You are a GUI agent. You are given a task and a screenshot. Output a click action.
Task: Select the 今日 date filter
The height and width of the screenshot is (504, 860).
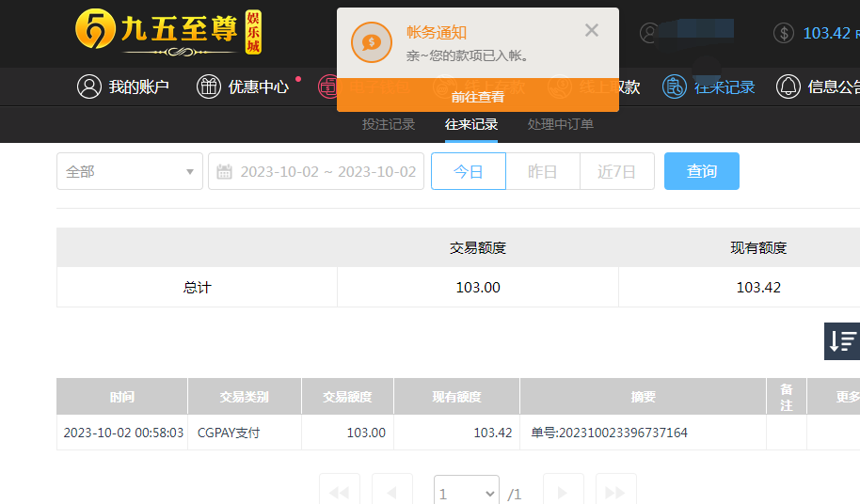pos(469,171)
